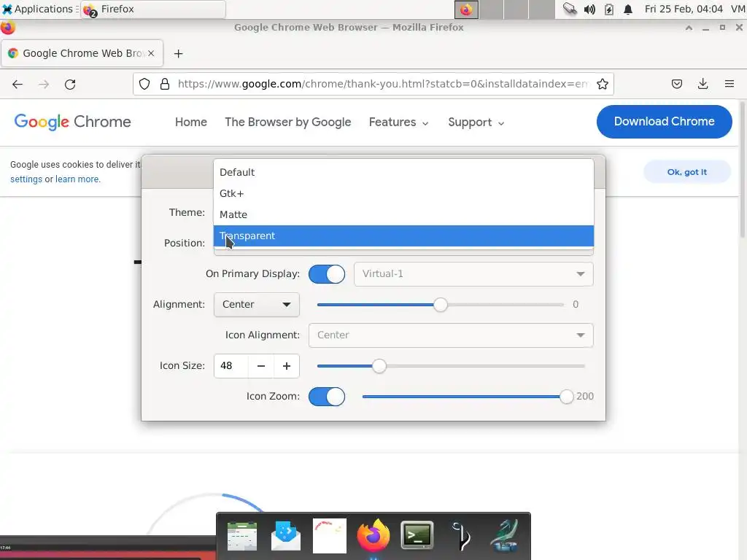747x560 pixels.
Task: Adjust the alignment offset slider
Action: tap(441, 305)
